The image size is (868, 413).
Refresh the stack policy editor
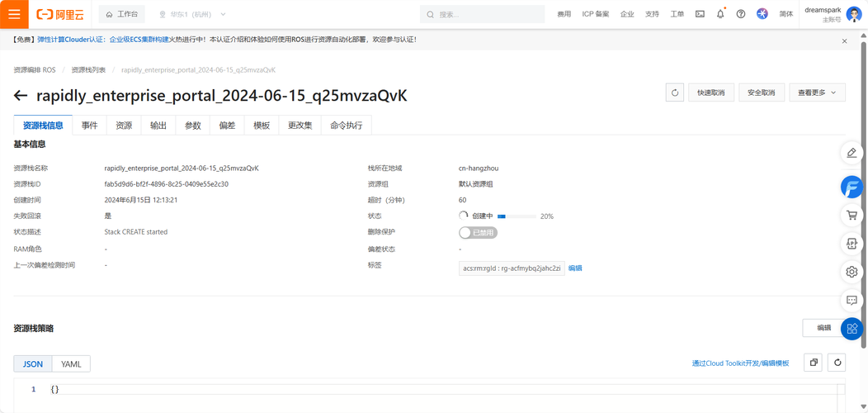837,363
